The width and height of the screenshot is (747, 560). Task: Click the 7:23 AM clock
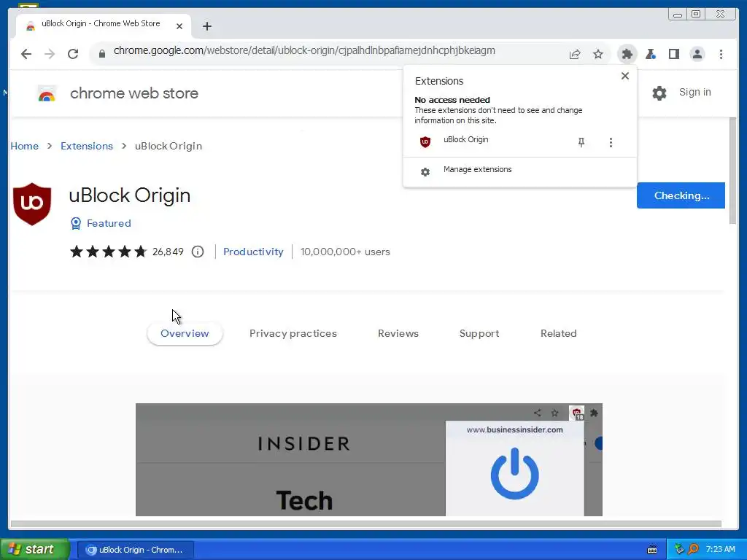(720, 549)
